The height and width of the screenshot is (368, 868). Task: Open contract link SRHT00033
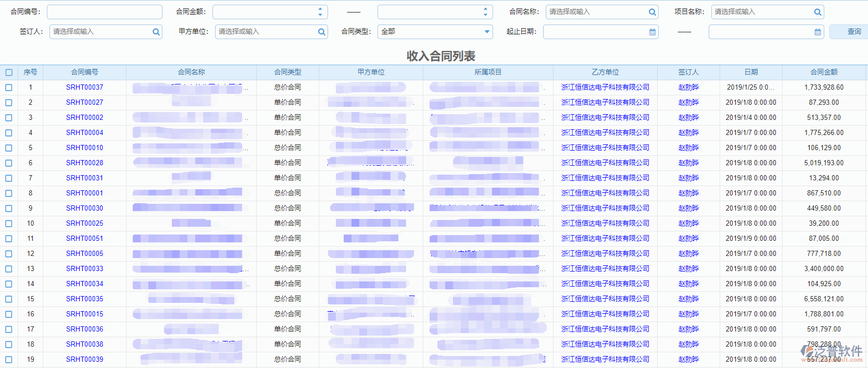click(84, 269)
